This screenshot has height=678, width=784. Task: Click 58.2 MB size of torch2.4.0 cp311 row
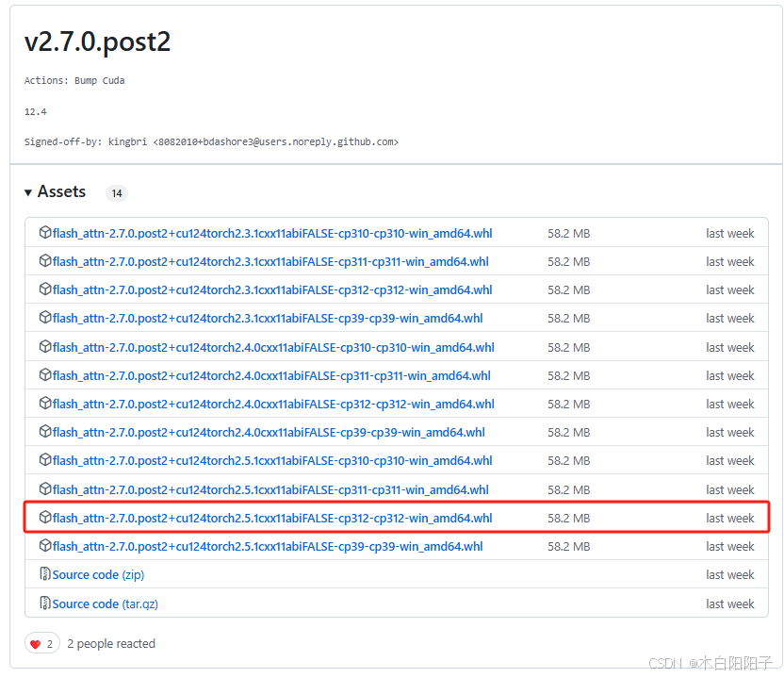coord(568,376)
